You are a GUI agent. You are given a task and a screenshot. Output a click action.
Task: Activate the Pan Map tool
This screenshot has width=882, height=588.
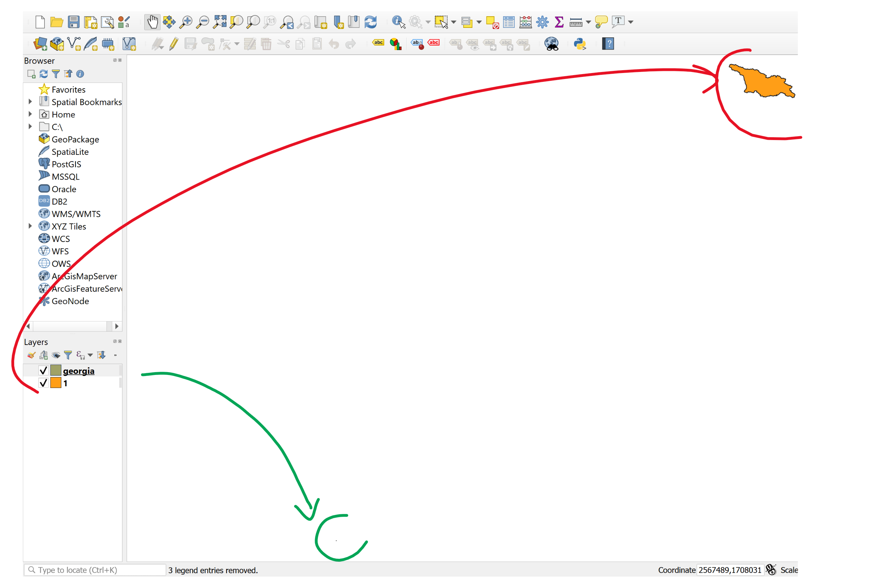(x=152, y=22)
